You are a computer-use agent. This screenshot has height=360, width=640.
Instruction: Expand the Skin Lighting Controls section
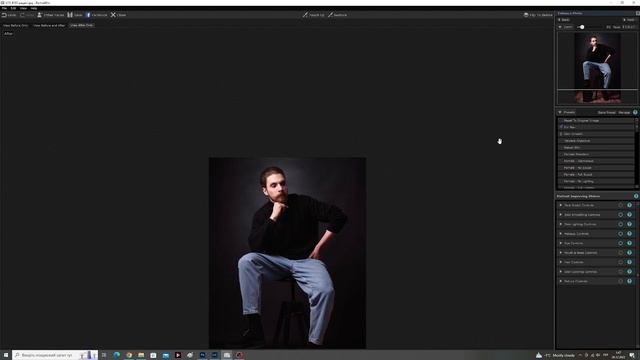pos(561,224)
